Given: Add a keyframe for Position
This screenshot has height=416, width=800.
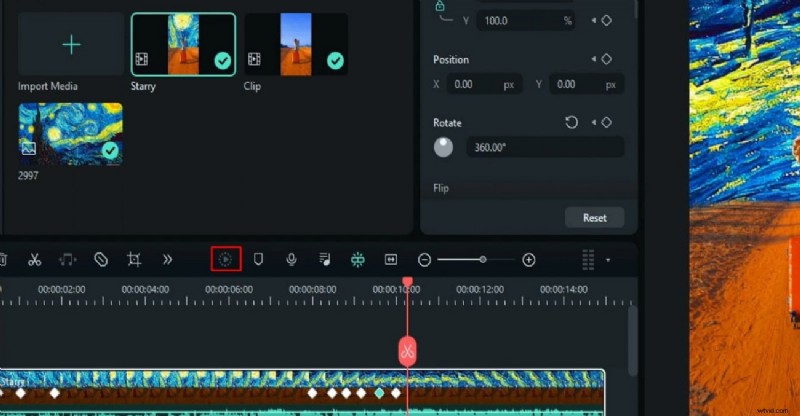Looking at the screenshot, I should pyautogui.click(x=606, y=59).
